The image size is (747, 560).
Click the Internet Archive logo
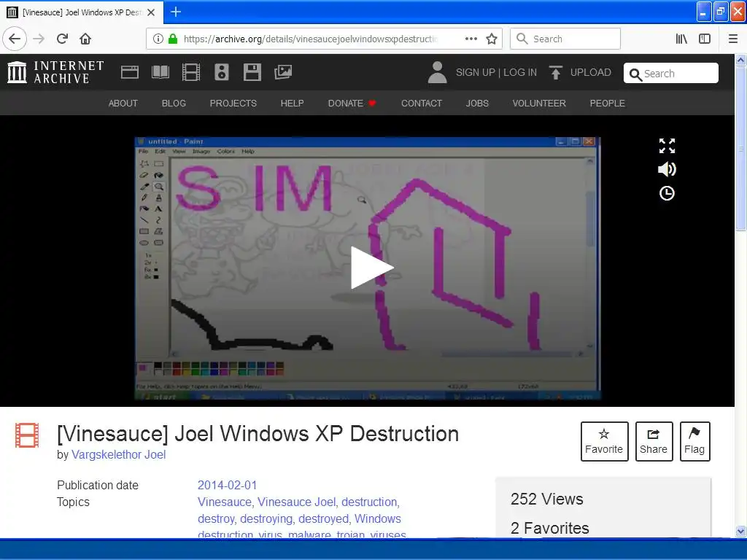coord(55,72)
